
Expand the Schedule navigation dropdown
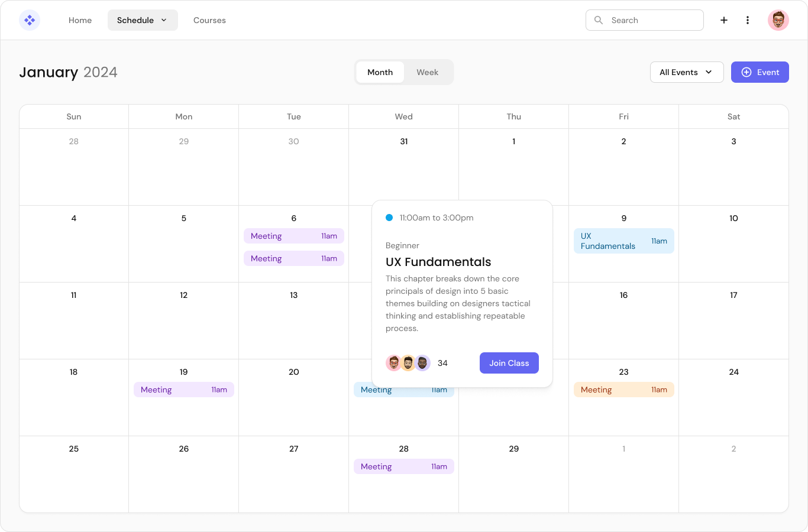click(143, 20)
